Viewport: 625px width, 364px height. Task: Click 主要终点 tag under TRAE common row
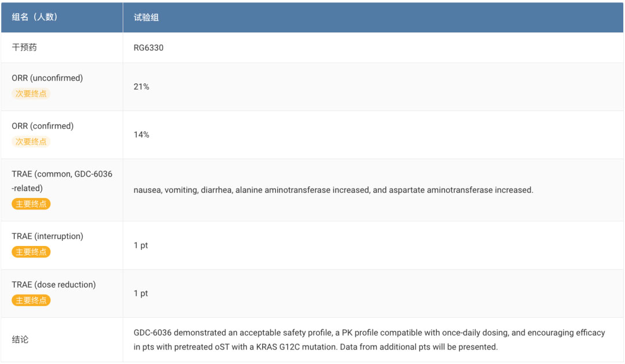(x=31, y=204)
